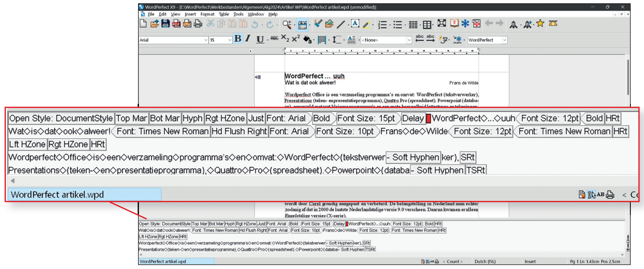
Task: Open the document with the Open folder icon
Action: pyautogui.click(x=154, y=24)
